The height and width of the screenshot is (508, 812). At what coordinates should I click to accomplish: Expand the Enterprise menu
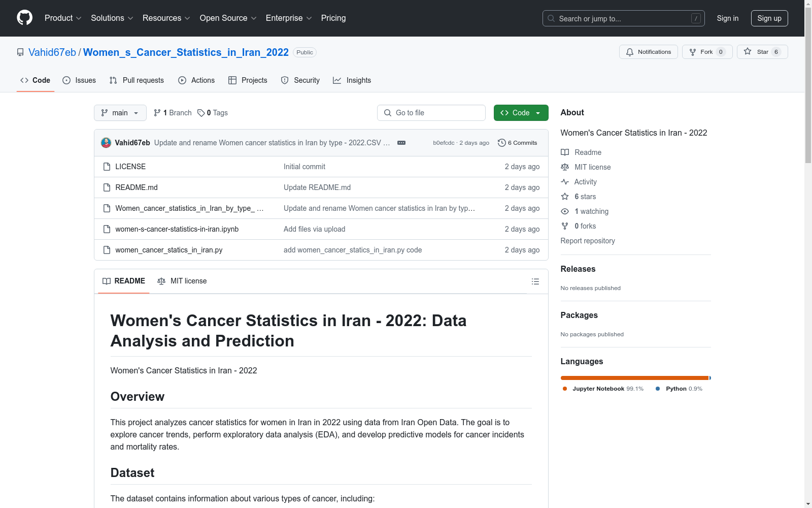[289, 18]
